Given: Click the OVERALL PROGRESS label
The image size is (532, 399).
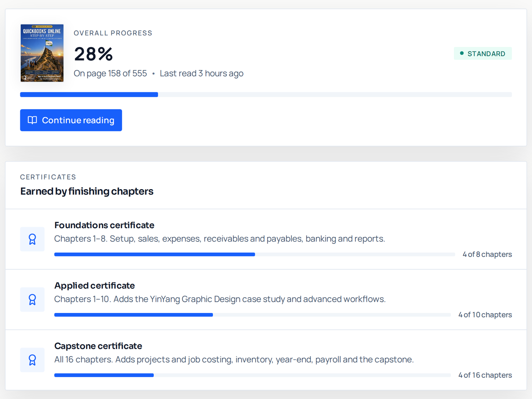Looking at the screenshot, I should click(x=113, y=33).
